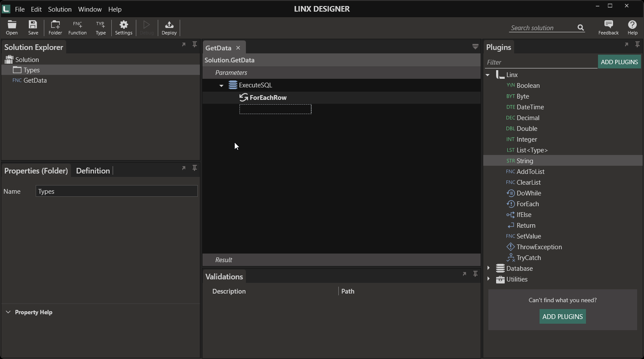
Task: Click the Description column header
Action: click(229, 291)
